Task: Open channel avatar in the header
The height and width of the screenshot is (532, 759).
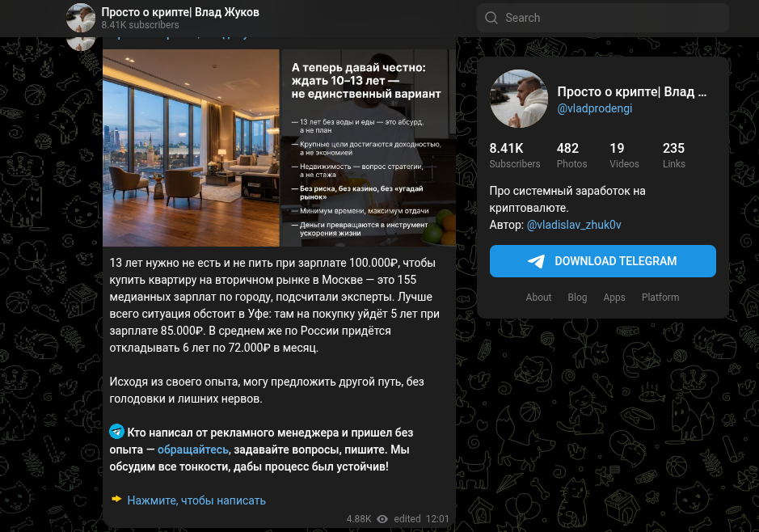Action: [81, 18]
